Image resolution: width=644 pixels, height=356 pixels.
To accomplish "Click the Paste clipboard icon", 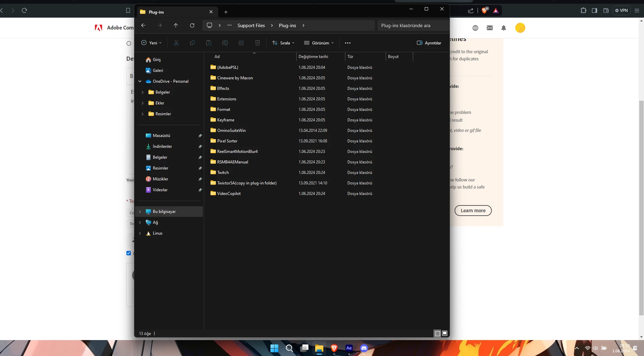I will click(x=209, y=43).
